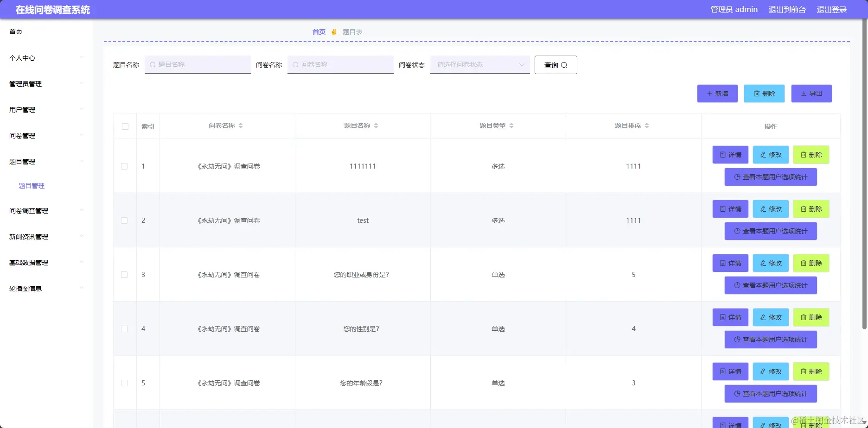Screen dimensions: 868x428
Task: Click the vertical page scrollbar
Action: tap(864, 174)
